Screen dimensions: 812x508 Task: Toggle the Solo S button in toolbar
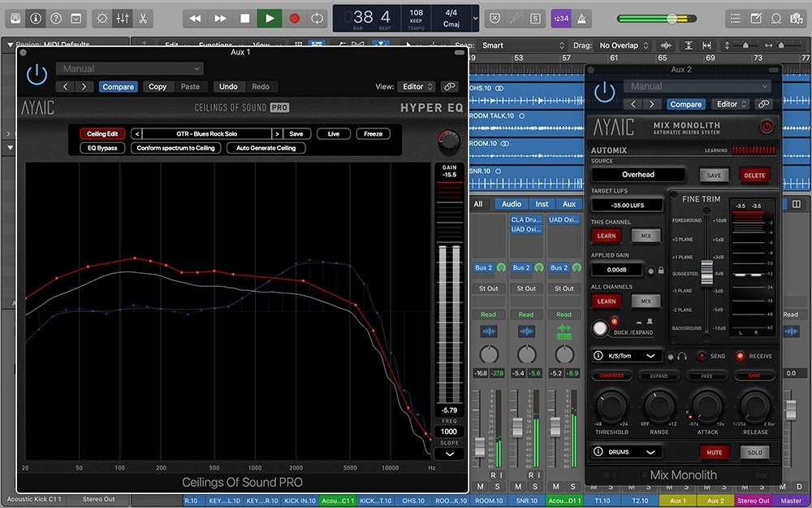(535, 19)
